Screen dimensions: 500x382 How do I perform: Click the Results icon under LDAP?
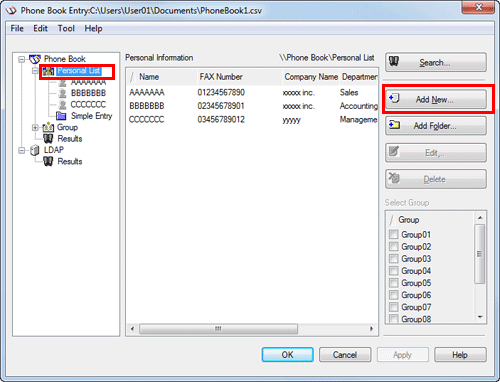point(48,162)
